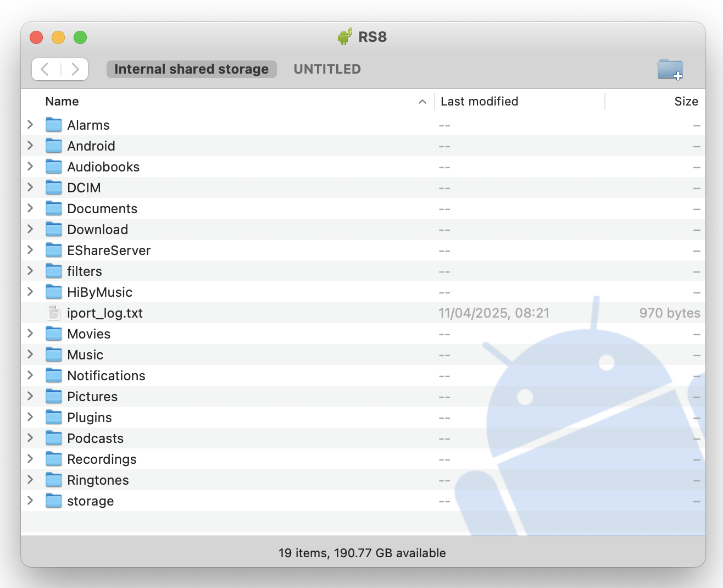Expand the Music folder

(x=30, y=354)
